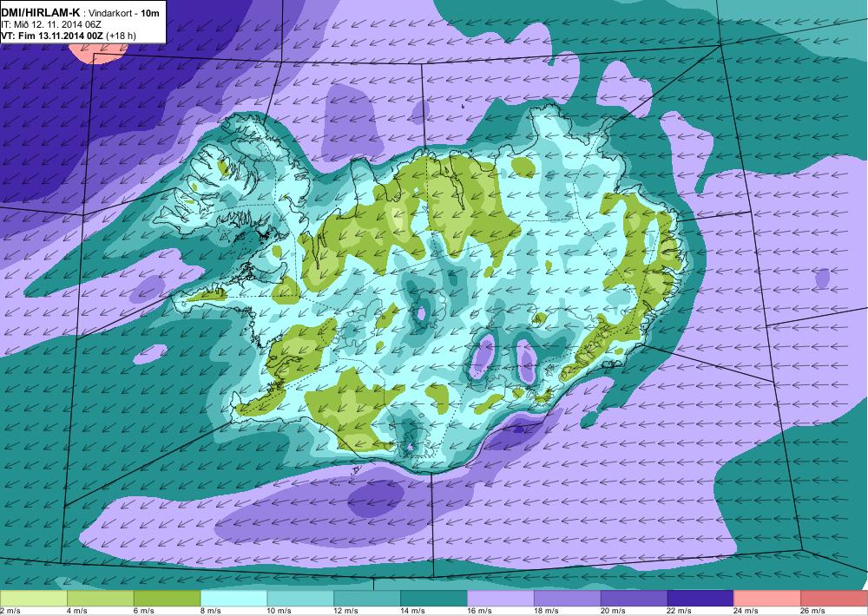868x616 pixels.
Task: Click the pale cyan swatch between 8 and 10 m/s
Action: coord(233,599)
